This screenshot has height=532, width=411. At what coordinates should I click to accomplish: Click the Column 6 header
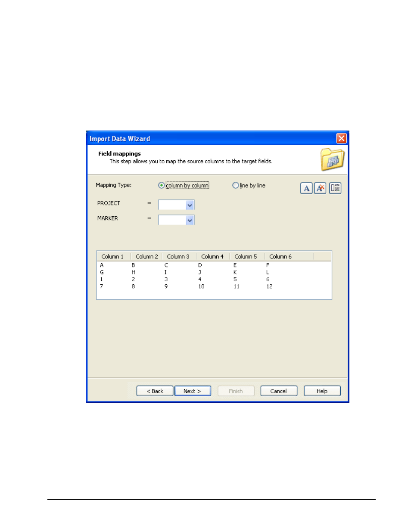[289, 256]
